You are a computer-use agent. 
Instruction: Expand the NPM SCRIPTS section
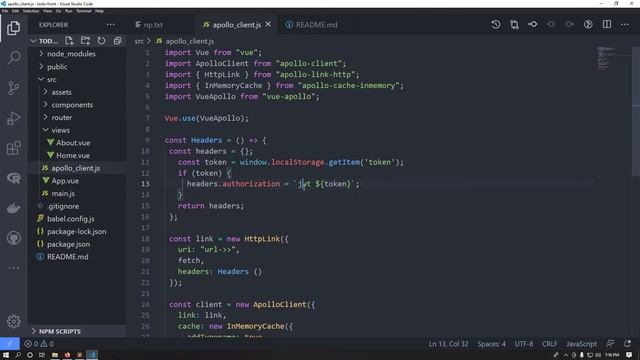pos(77,331)
